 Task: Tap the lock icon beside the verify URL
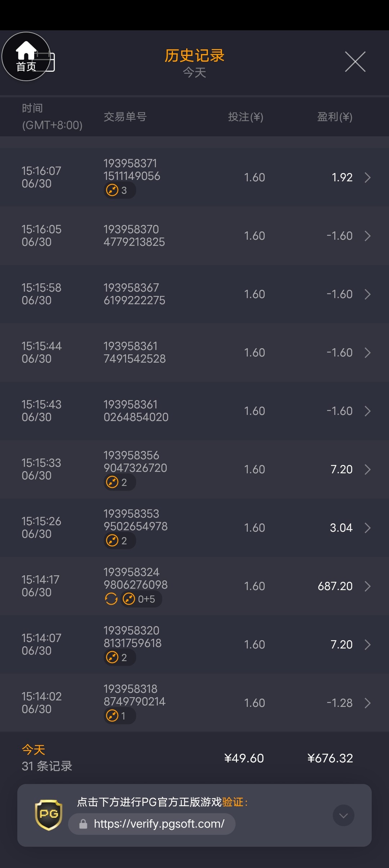[83, 824]
